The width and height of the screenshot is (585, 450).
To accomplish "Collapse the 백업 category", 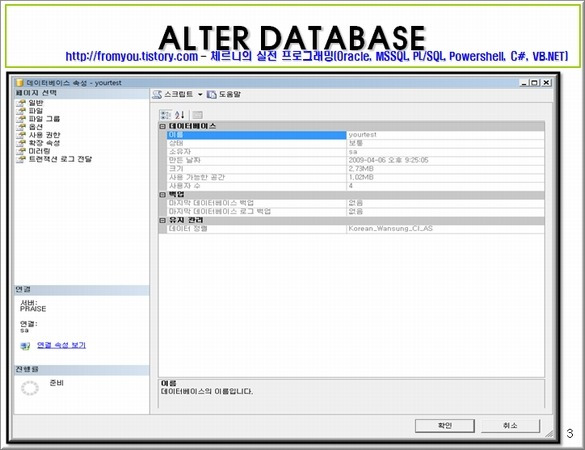I will coord(162,194).
